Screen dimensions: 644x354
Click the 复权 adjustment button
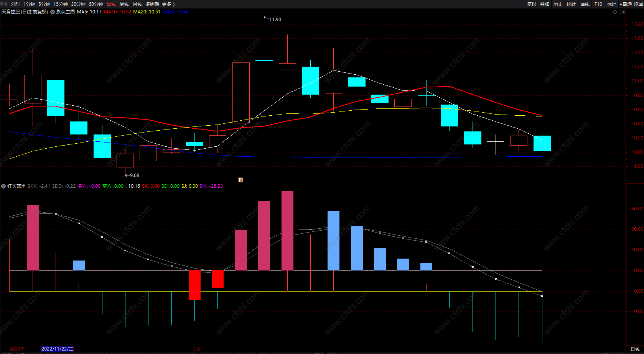pyautogui.click(x=531, y=4)
